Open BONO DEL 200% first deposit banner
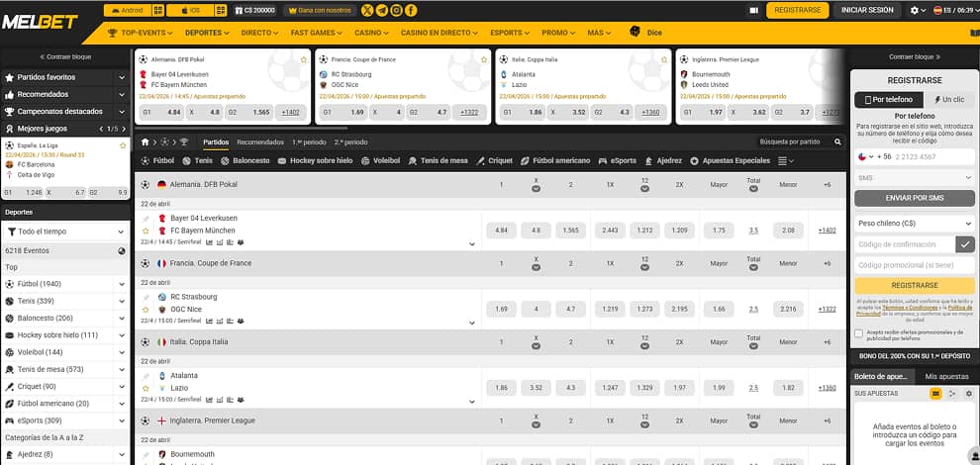 915,355
